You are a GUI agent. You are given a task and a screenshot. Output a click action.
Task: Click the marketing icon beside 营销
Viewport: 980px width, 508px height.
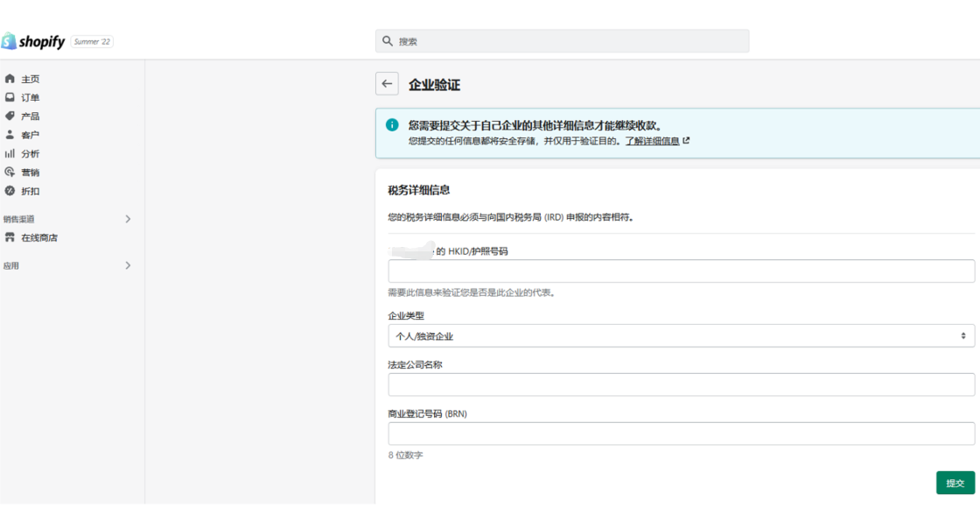coord(10,172)
